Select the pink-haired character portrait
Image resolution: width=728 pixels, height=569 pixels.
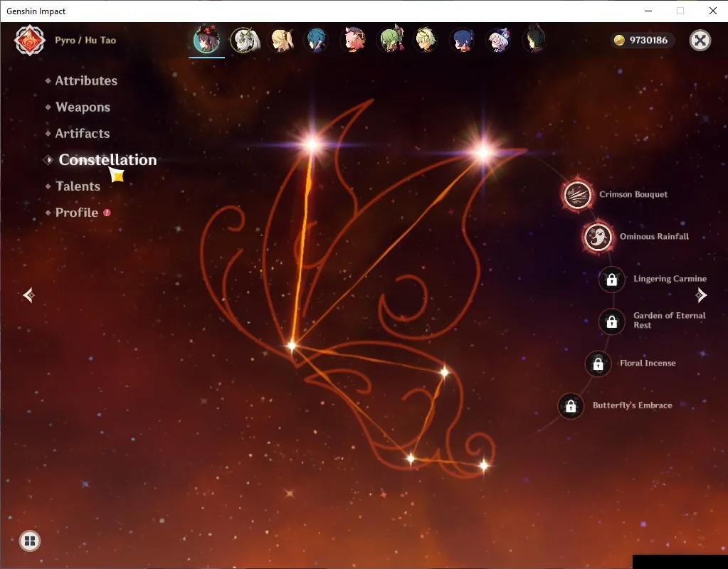[354, 40]
